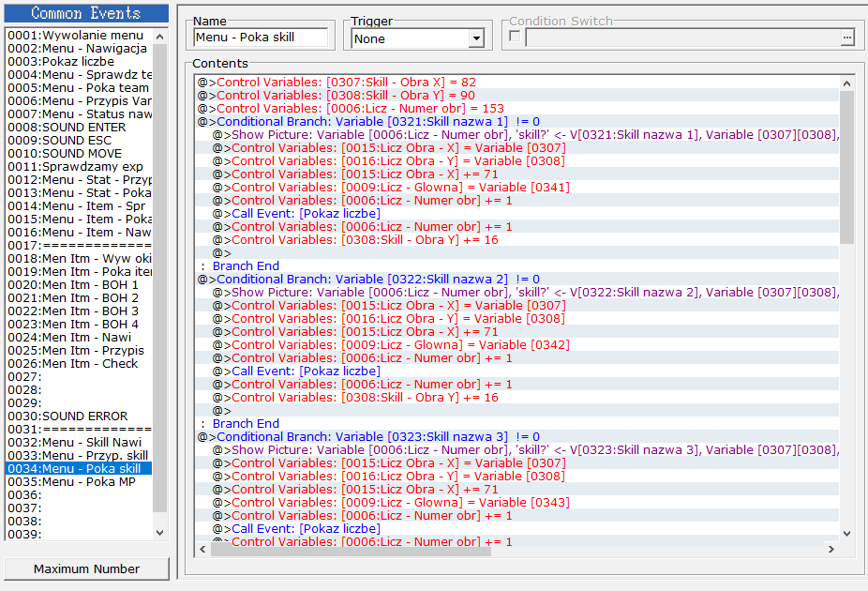The height and width of the screenshot is (591, 868).
Task: Click the Condition Switch ellipsis browse button
Action: tap(847, 38)
